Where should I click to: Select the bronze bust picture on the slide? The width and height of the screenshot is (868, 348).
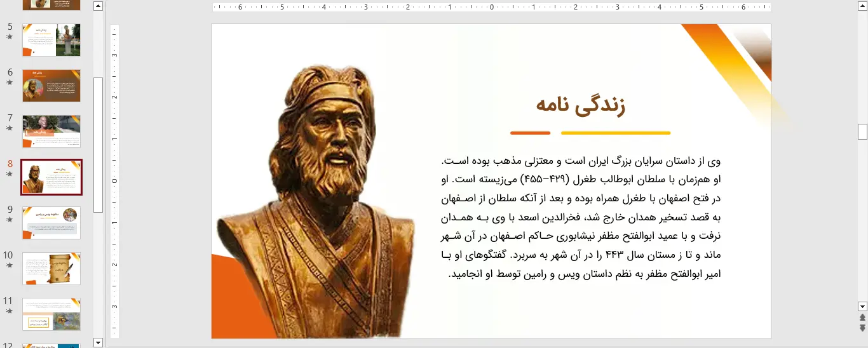[316, 200]
